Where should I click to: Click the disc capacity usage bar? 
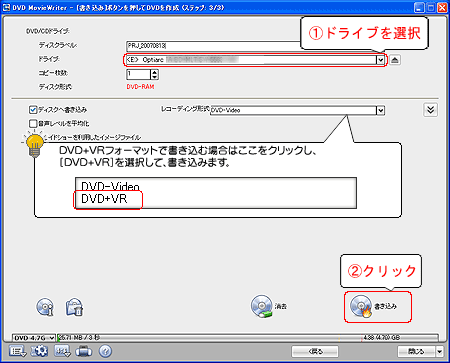point(247,338)
